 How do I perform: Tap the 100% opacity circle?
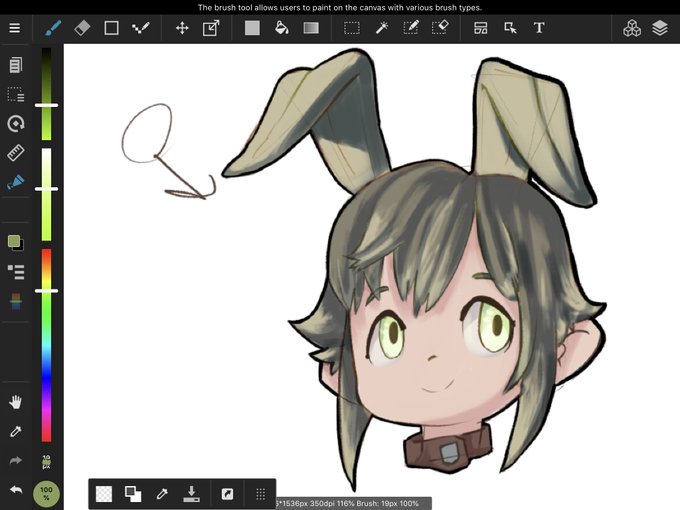pos(46,494)
